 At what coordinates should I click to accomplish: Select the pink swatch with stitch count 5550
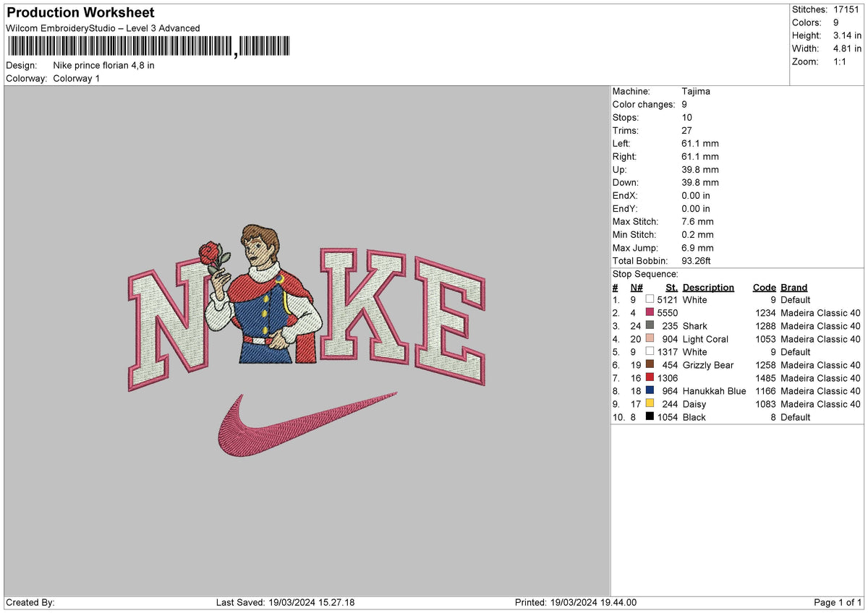[x=650, y=312]
